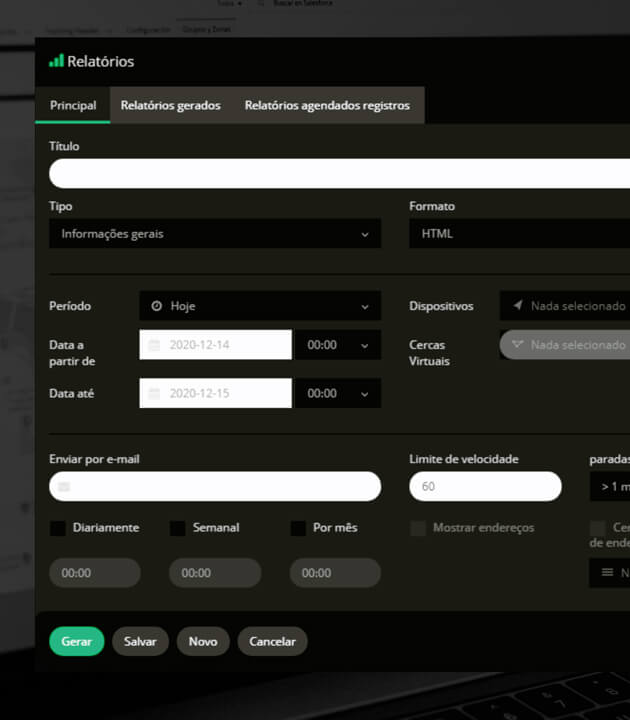Open the start time dropdown beside 2020-12-14
The width and height of the screenshot is (630, 720).
tap(337, 345)
